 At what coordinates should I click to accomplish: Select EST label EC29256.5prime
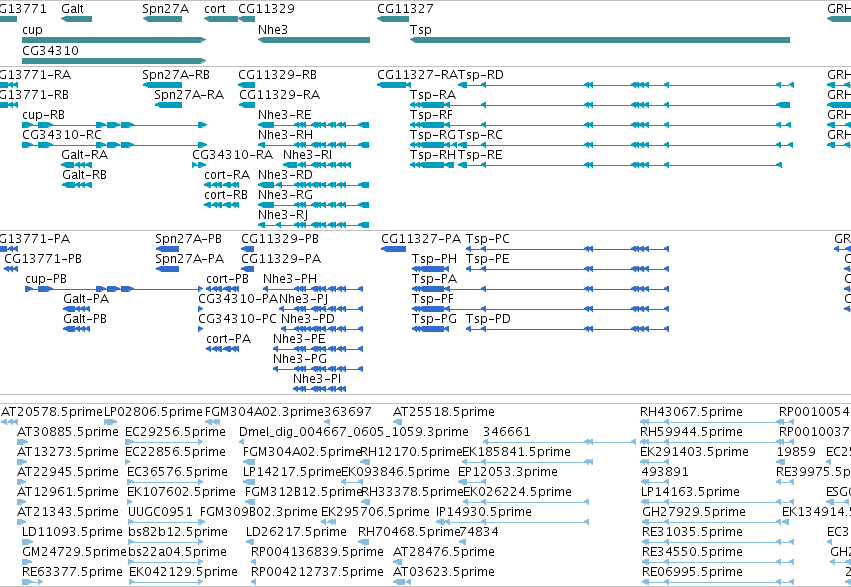click(x=175, y=432)
